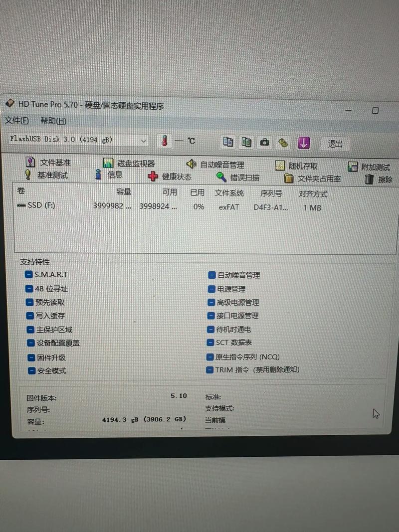Click the 基准测试 light bulb icon
The image size is (399, 532).
click(28, 175)
